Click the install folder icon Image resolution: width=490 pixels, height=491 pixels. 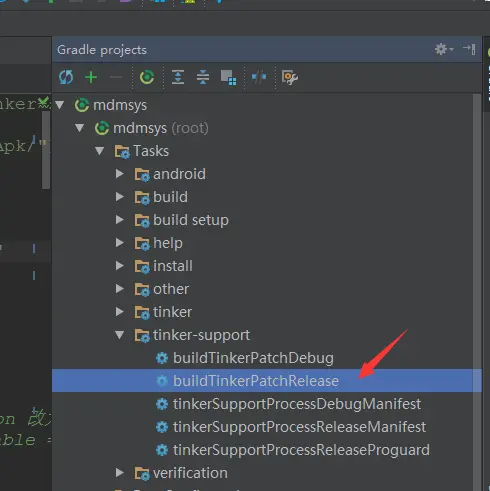point(142,267)
